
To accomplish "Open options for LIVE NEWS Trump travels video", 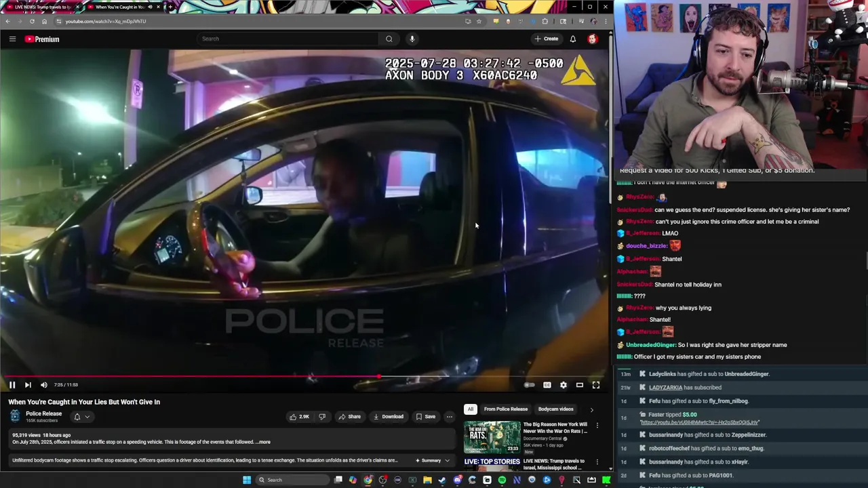I will 597,462.
